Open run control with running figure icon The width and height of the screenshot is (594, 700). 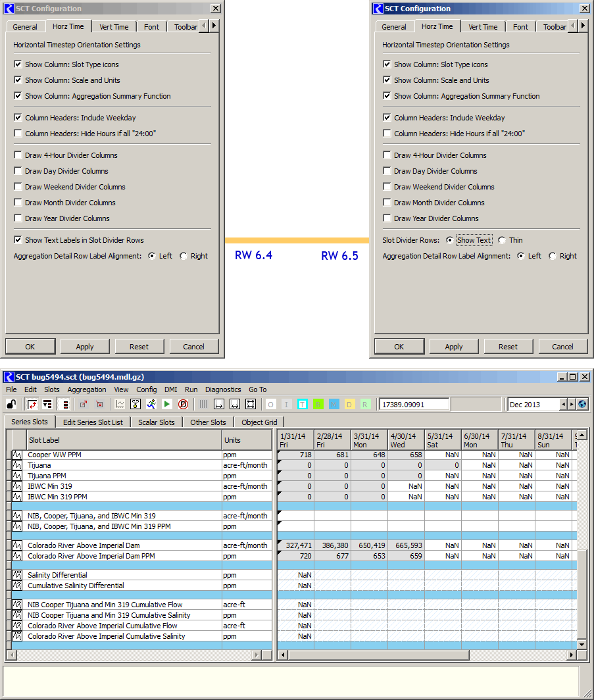pyautogui.click(x=151, y=405)
